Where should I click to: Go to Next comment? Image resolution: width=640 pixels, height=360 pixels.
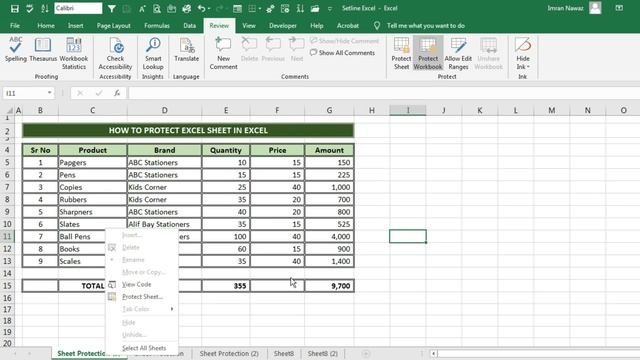coord(297,50)
